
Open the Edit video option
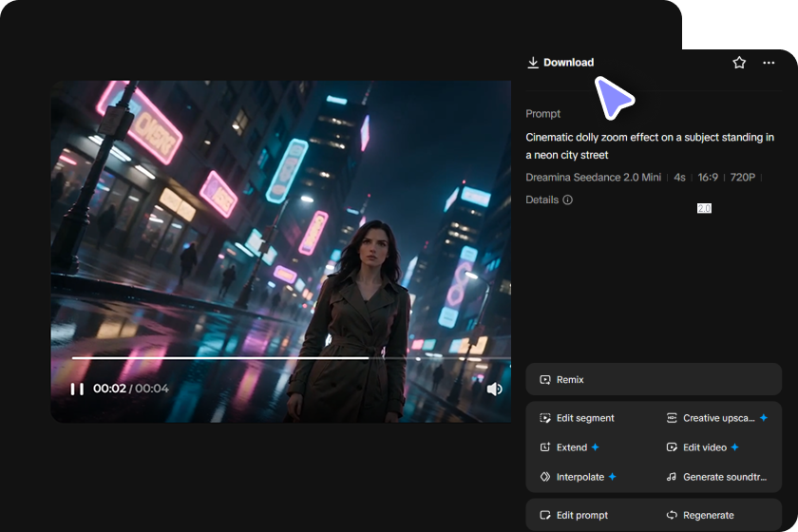(x=702, y=447)
